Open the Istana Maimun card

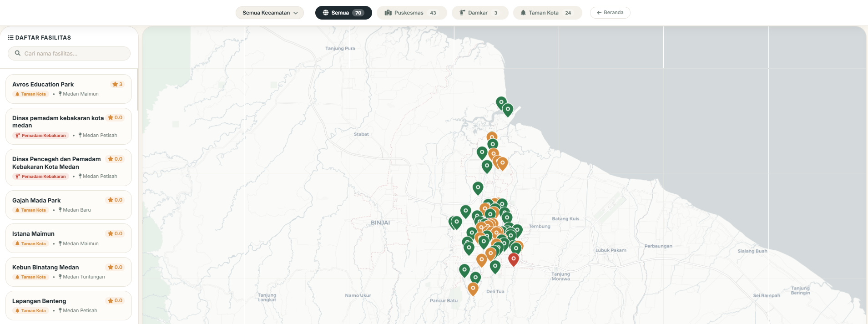pos(69,238)
